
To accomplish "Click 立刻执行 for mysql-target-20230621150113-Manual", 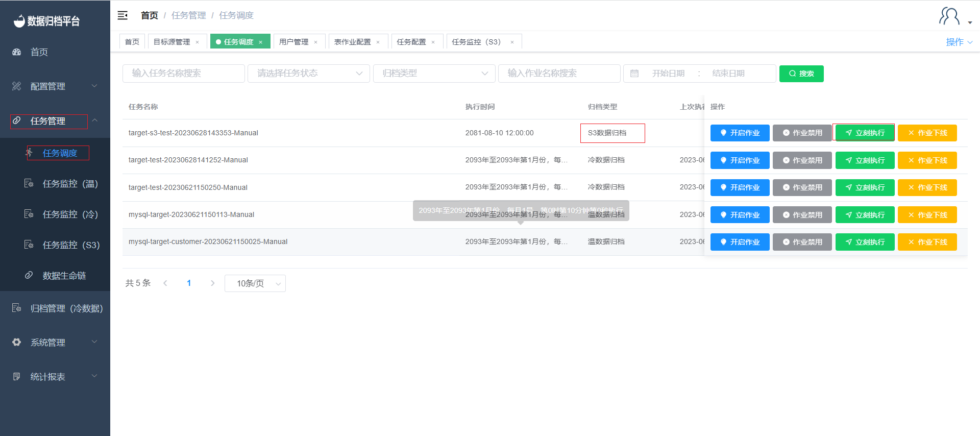I will 865,215.
